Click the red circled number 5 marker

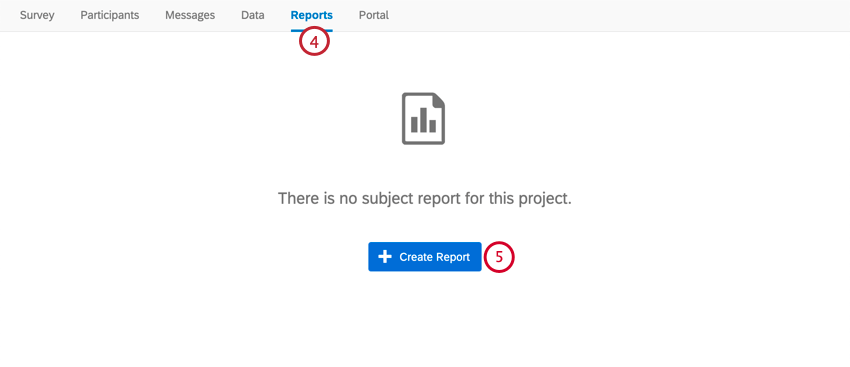[499, 257]
